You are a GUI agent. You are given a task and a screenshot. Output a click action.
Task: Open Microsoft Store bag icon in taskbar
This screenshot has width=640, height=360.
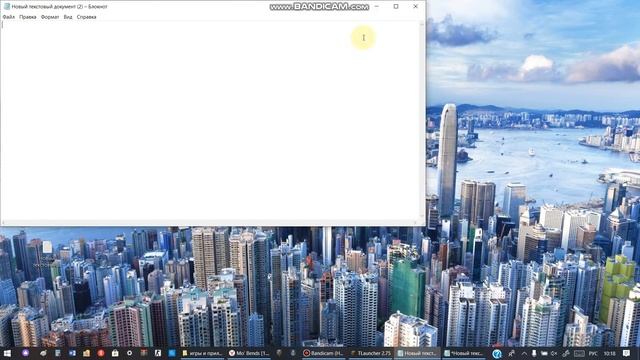pos(115,353)
